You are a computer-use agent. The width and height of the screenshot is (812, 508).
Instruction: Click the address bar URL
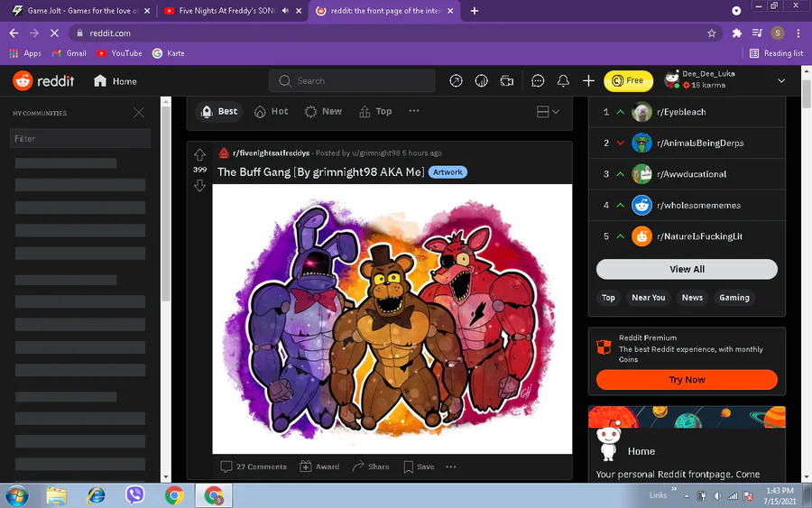click(110, 33)
